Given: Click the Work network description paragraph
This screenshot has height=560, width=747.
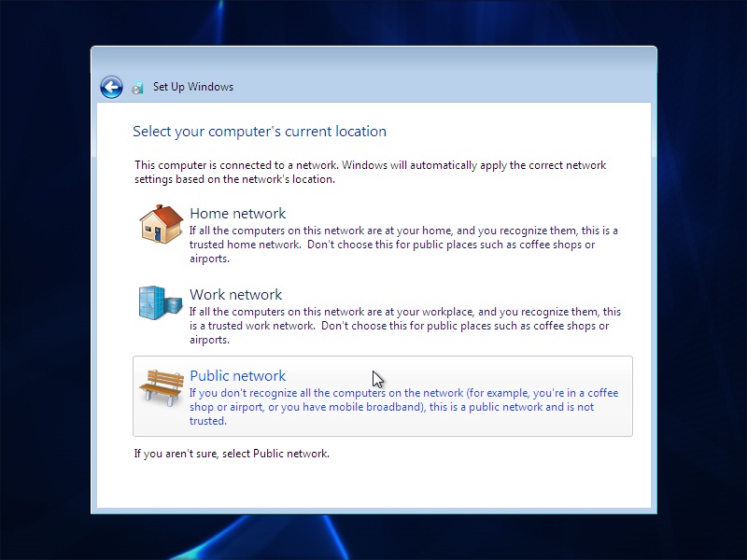Looking at the screenshot, I should [405, 326].
